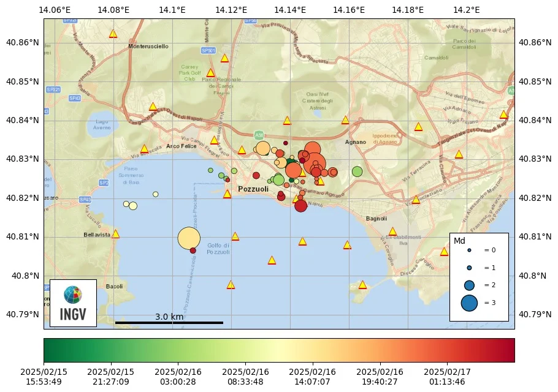Click the 14.2°E longitude label
This screenshot has width=558, height=392.
tap(467, 10)
